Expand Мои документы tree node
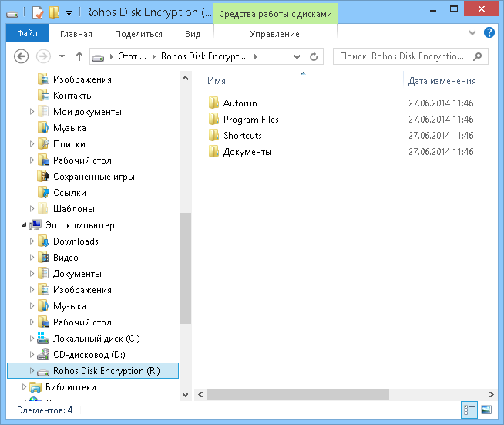Screen dimensions: 504x425 coord(32,112)
